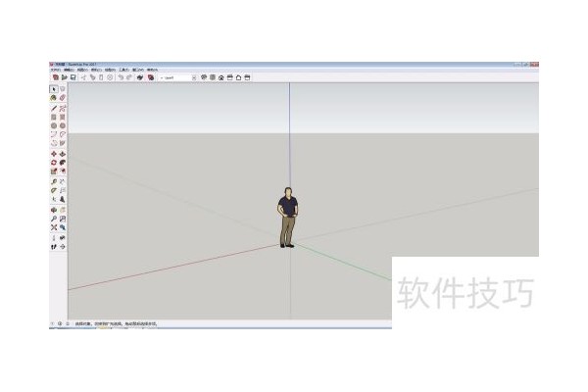The image size is (588, 392).
Task: Open the Layer0 layer dropdown
Action: click(177, 77)
